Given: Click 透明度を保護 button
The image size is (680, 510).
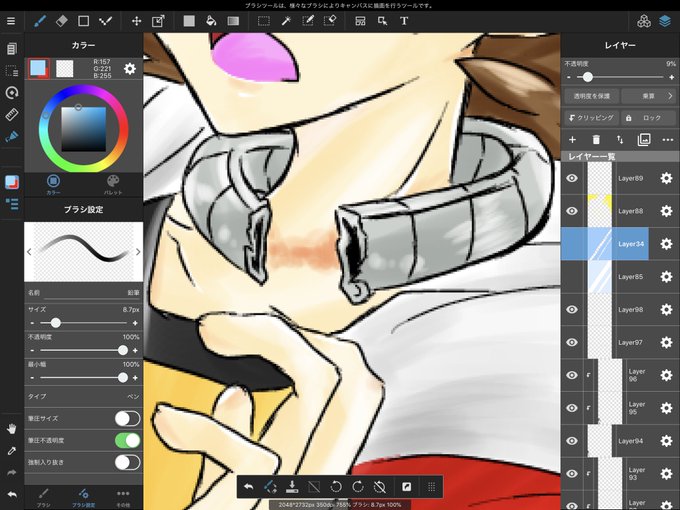Looking at the screenshot, I should [x=592, y=96].
